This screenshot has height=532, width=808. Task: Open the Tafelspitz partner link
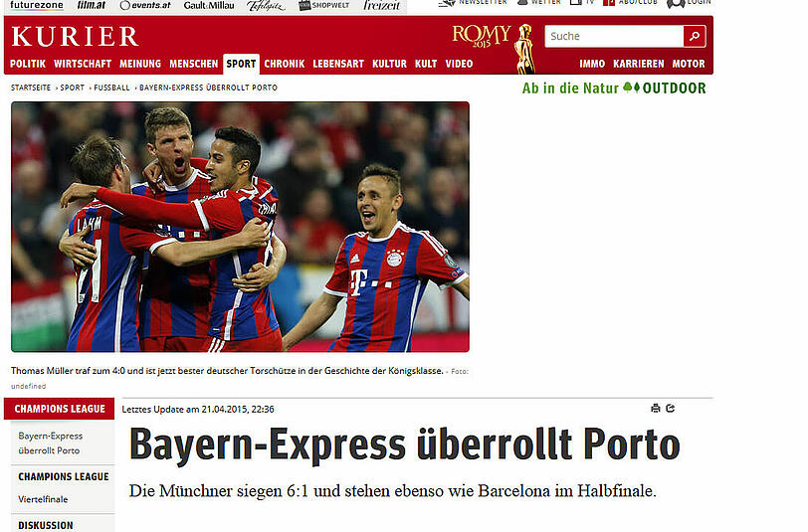click(x=266, y=5)
